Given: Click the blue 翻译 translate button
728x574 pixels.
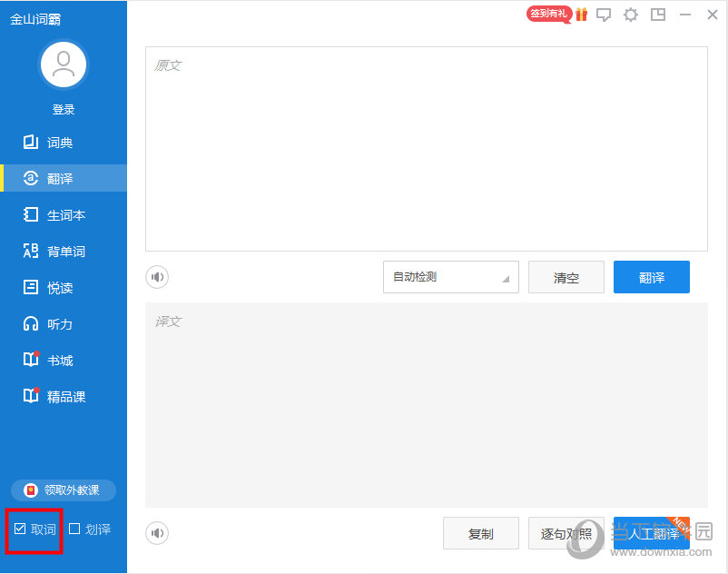Looking at the screenshot, I should point(652,277).
